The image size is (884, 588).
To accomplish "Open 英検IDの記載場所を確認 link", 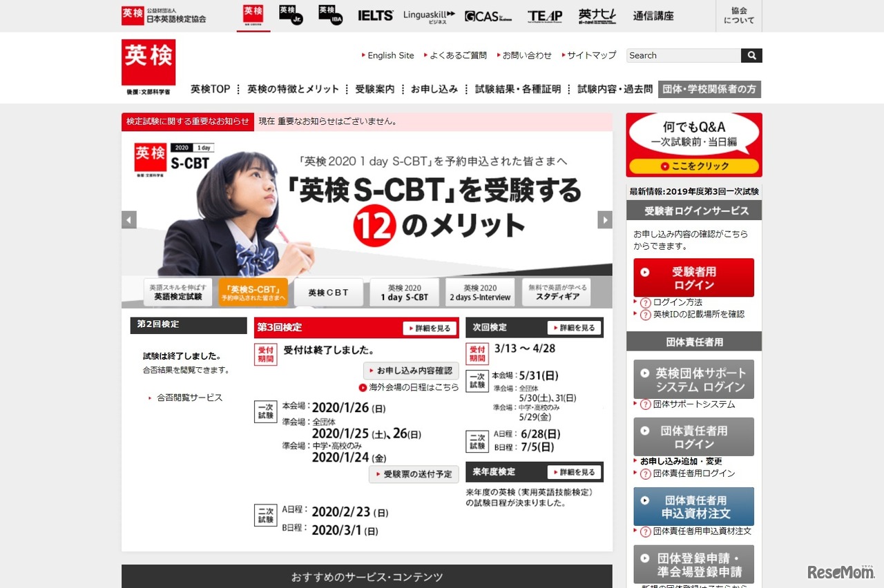I will pyautogui.click(x=699, y=315).
